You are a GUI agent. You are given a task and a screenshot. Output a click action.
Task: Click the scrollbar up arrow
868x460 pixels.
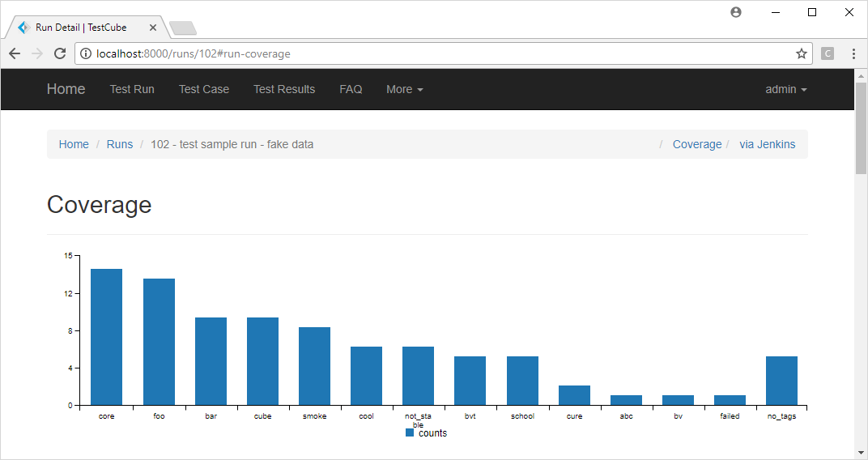click(861, 75)
